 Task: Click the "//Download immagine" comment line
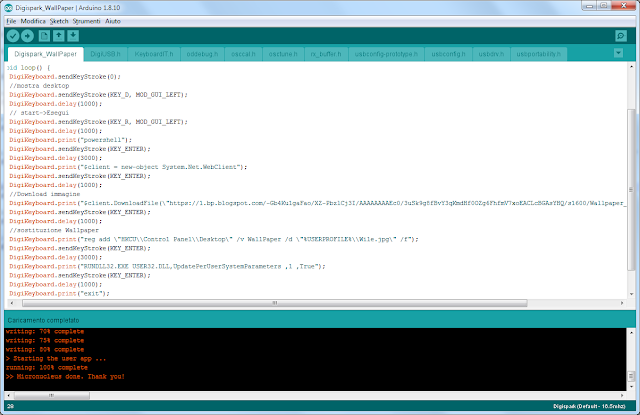(x=45, y=194)
